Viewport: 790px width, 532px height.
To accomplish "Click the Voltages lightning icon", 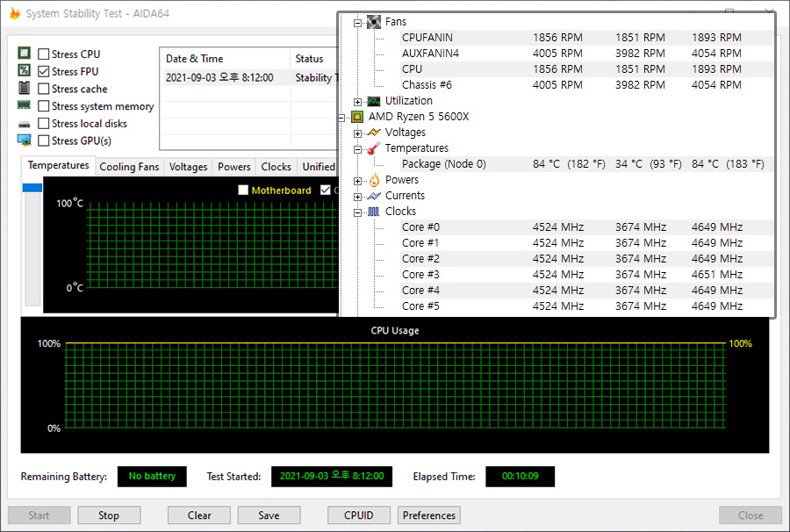I will point(374,133).
